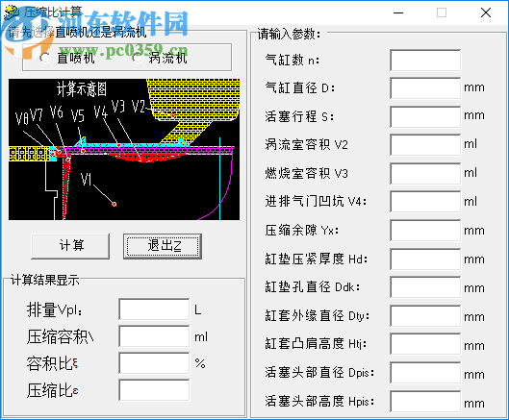Click the 缸套外缘直径 Dty input field
This screenshot has width=509, height=420.
425,315
